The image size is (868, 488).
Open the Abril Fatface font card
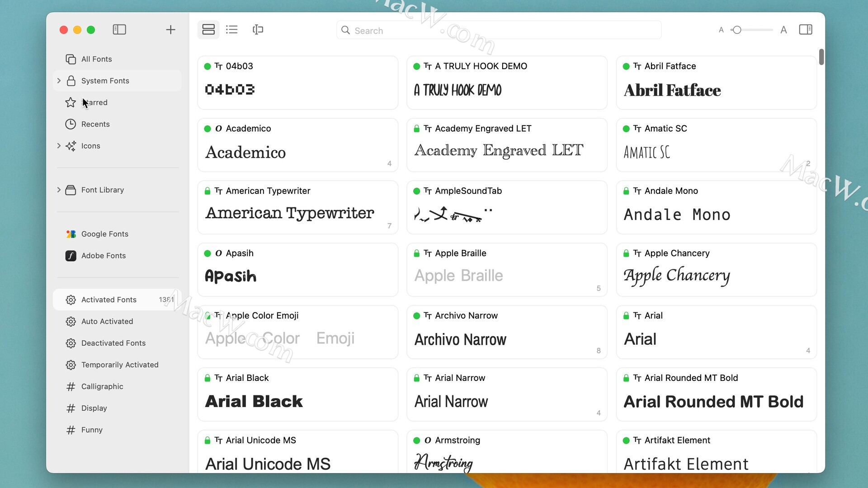tap(717, 83)
